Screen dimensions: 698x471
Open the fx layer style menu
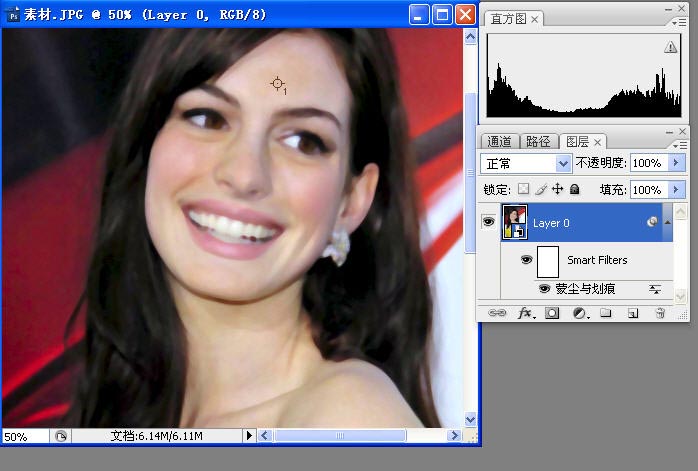[525, 313]
